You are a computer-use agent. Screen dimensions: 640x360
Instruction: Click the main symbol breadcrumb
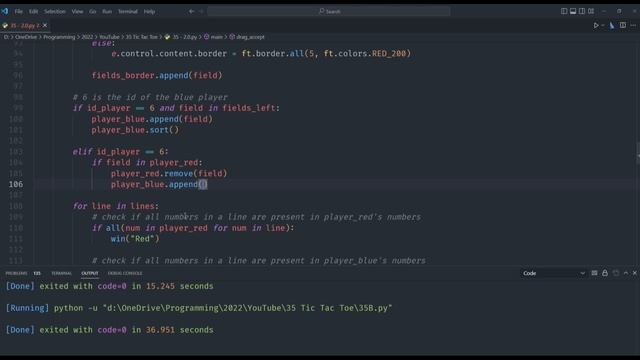[213, 37]
